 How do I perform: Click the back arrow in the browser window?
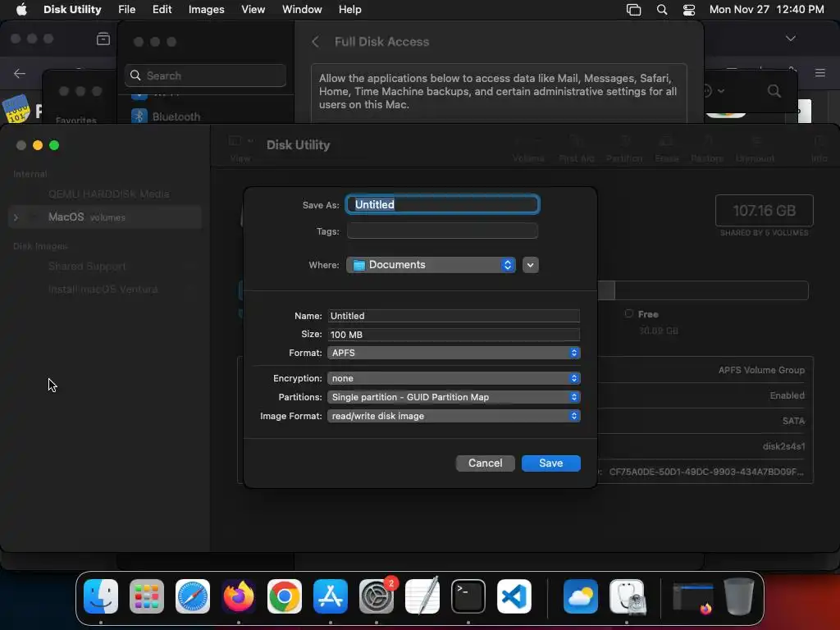[20, 73]
